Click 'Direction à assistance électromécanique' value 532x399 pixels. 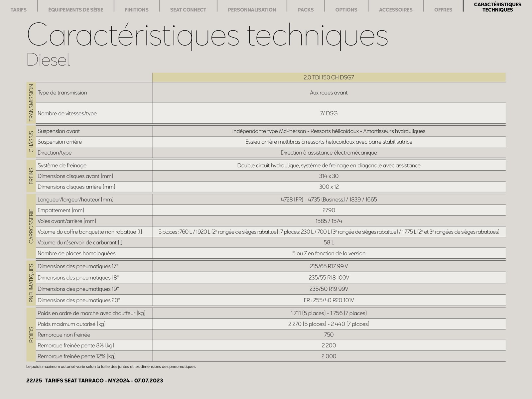tap(329, 153)
